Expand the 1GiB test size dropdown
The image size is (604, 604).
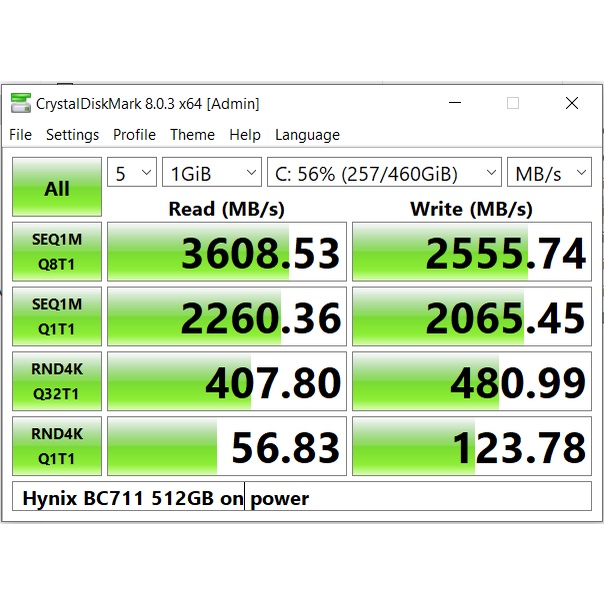click(x=211, y=173)
